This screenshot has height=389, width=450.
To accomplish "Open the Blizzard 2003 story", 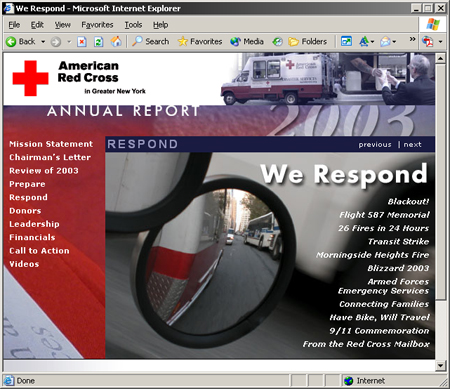I will 398,268.
